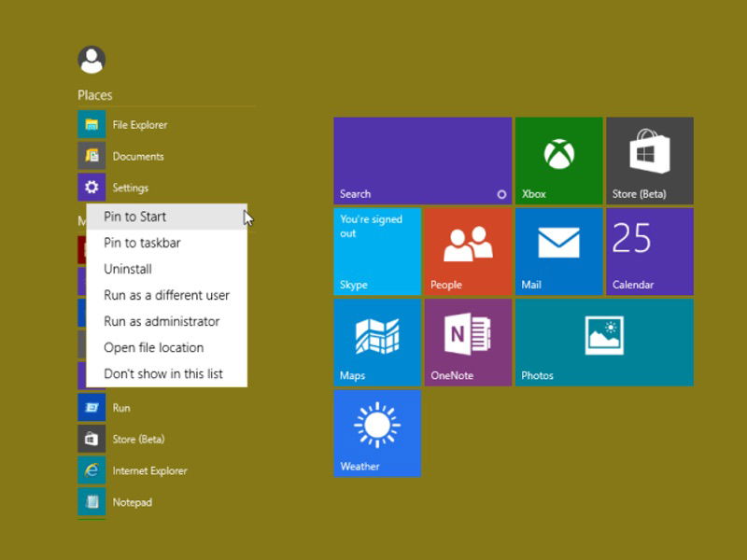Open the Skype tile

pos(377,252)
